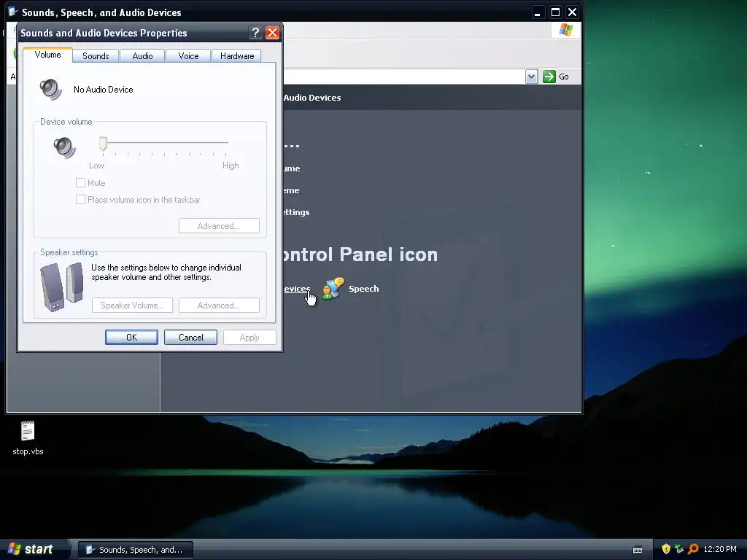Click the security shield tray icon

(666, 549)
